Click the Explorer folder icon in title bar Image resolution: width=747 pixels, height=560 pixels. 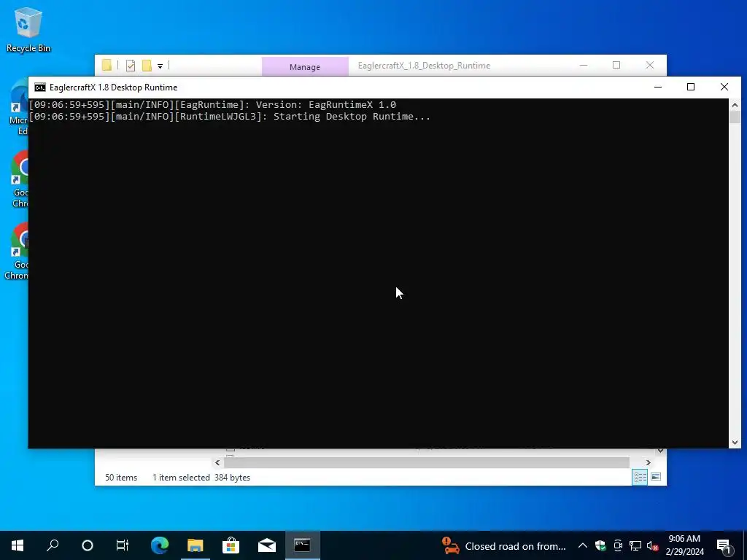pyautogui.click(x=107, y=65)
